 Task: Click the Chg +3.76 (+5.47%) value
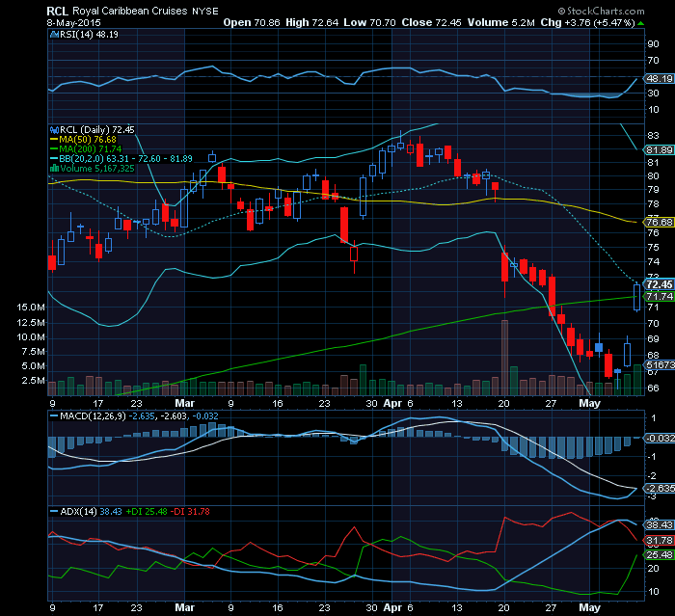pyautogui.click(x=587, y=22)
